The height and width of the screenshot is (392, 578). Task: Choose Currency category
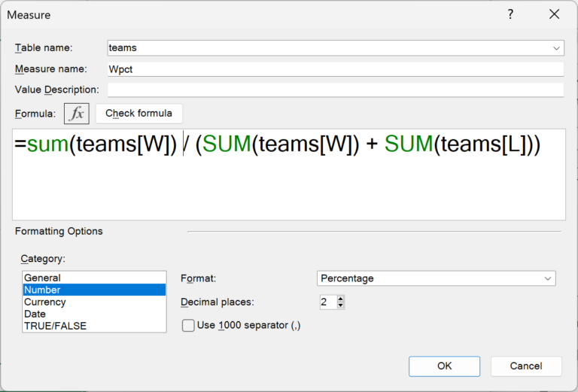click(x=45, y=302)
